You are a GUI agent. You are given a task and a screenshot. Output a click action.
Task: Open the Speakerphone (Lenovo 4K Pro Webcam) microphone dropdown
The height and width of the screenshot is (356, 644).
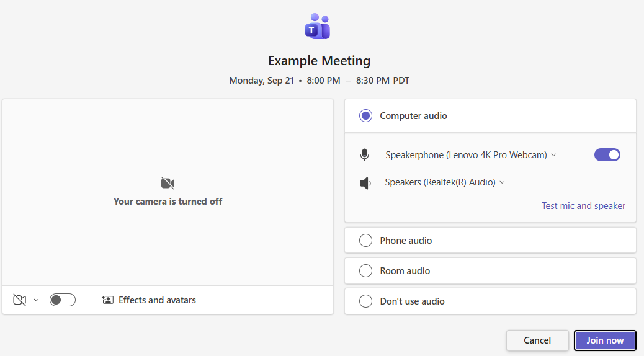[x=471, y=155]
